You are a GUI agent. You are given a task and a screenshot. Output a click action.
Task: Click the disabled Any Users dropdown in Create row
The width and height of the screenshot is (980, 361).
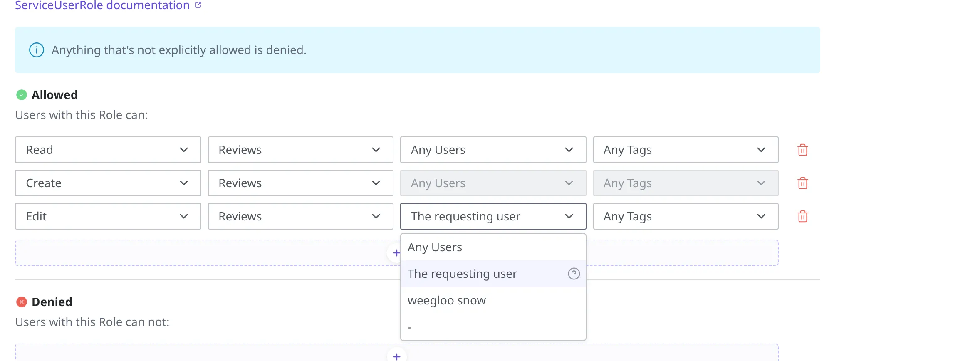[493, 183]
